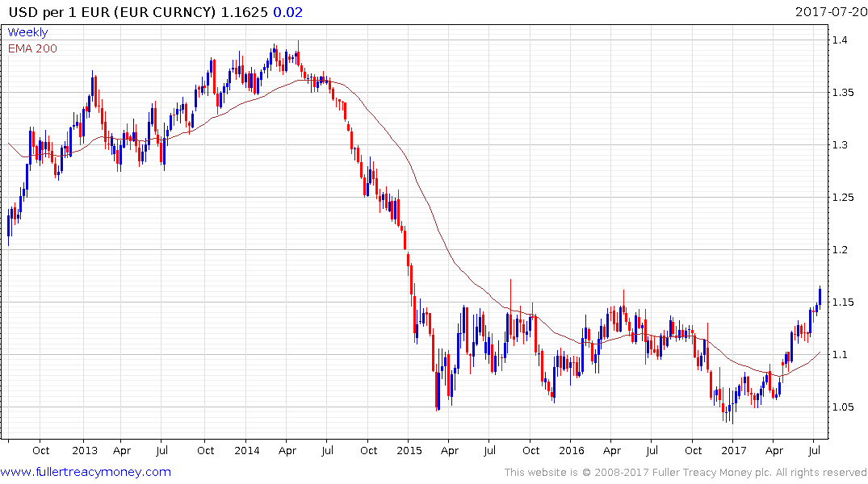The width and height of the screenshot is (868, 484).
Task: Click the 1.4 price axis label
Action: pos(840,40)
